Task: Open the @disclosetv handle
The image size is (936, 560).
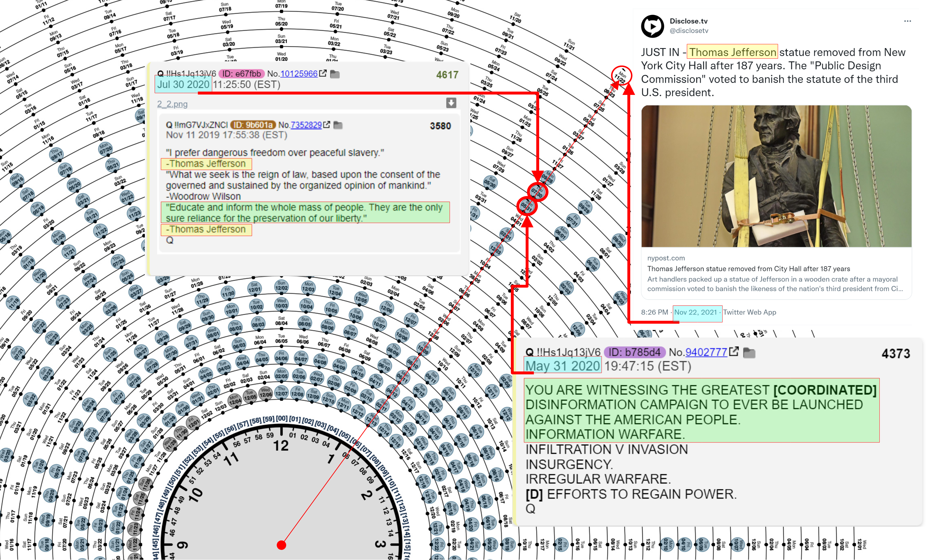Action: 689,31
